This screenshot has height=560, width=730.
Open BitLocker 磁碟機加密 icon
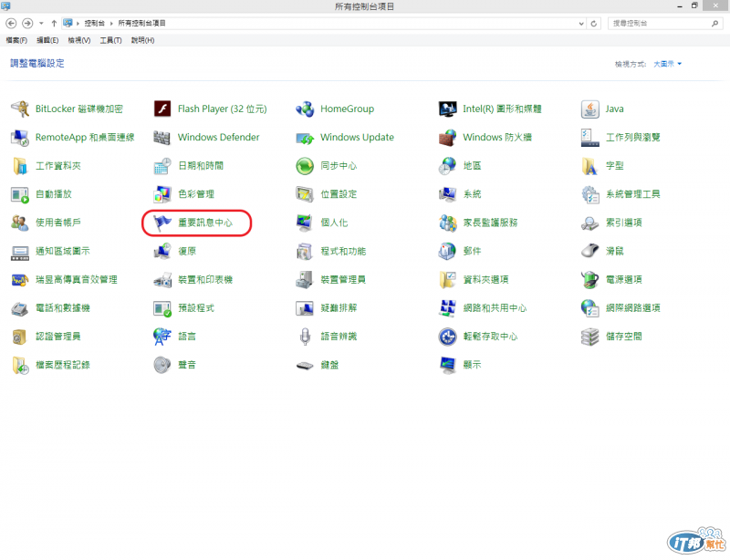pos(20,109)
